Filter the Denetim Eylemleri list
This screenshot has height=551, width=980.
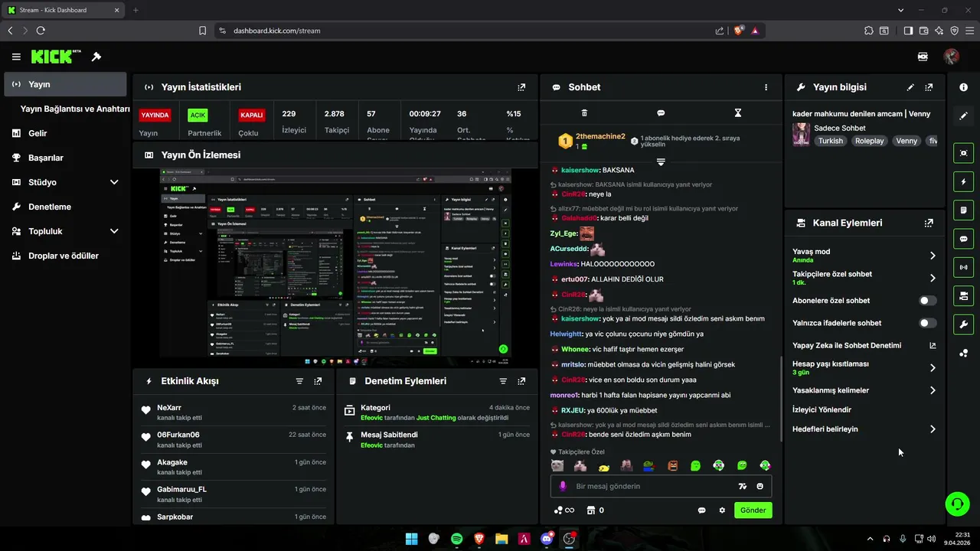pos(503,381)
